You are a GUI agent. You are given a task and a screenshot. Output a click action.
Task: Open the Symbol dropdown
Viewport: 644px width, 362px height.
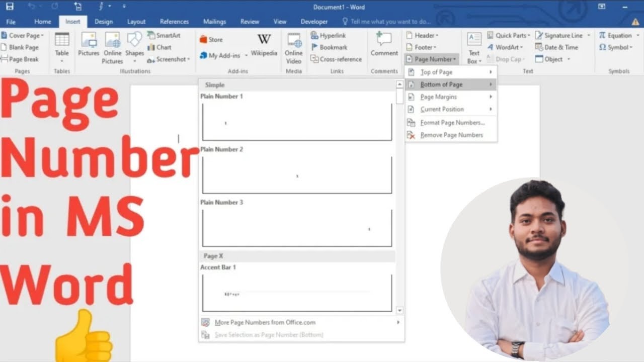point(615,47)
